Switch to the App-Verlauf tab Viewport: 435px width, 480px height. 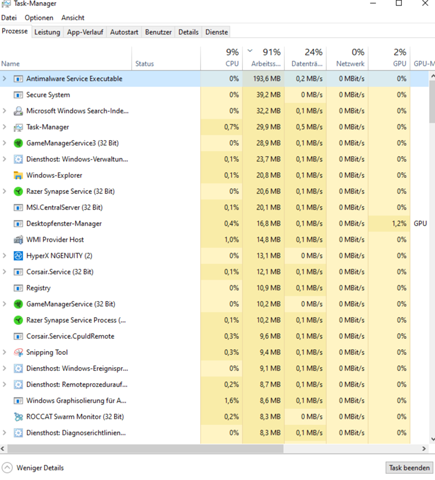85,32
